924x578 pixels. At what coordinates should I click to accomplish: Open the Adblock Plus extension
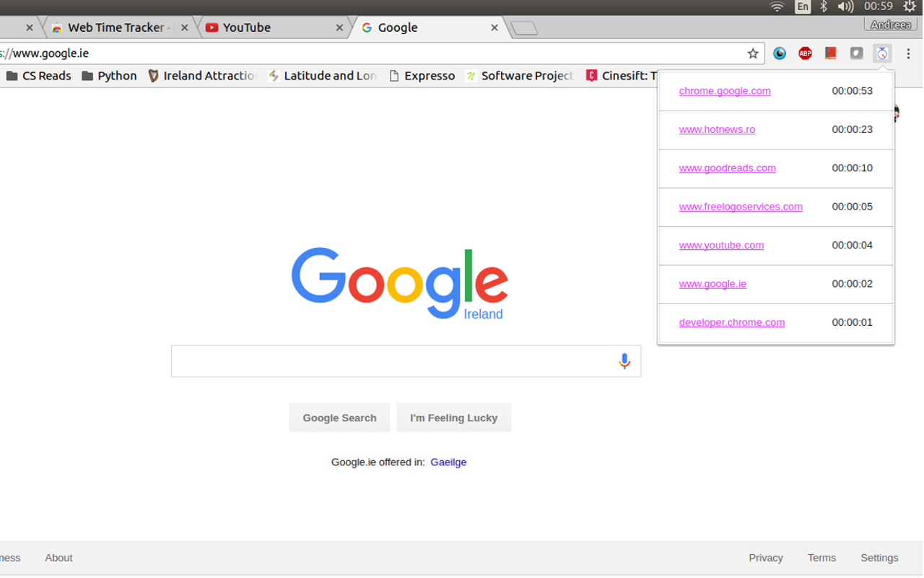coord(805,53)
